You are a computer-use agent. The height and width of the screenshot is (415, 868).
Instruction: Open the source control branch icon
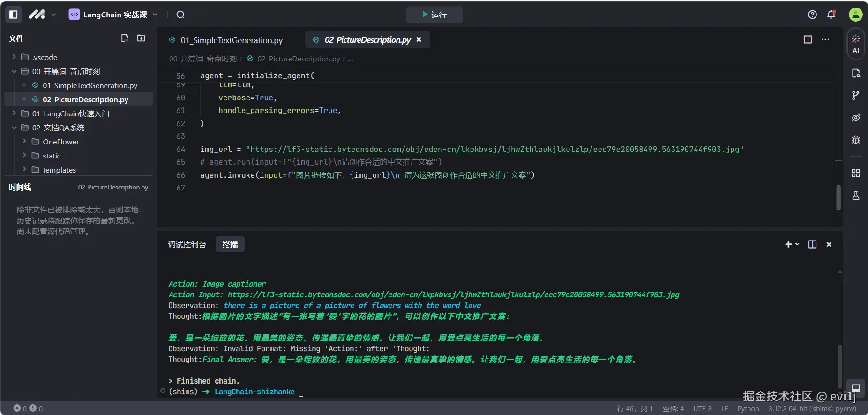click(x=855, y=95)
